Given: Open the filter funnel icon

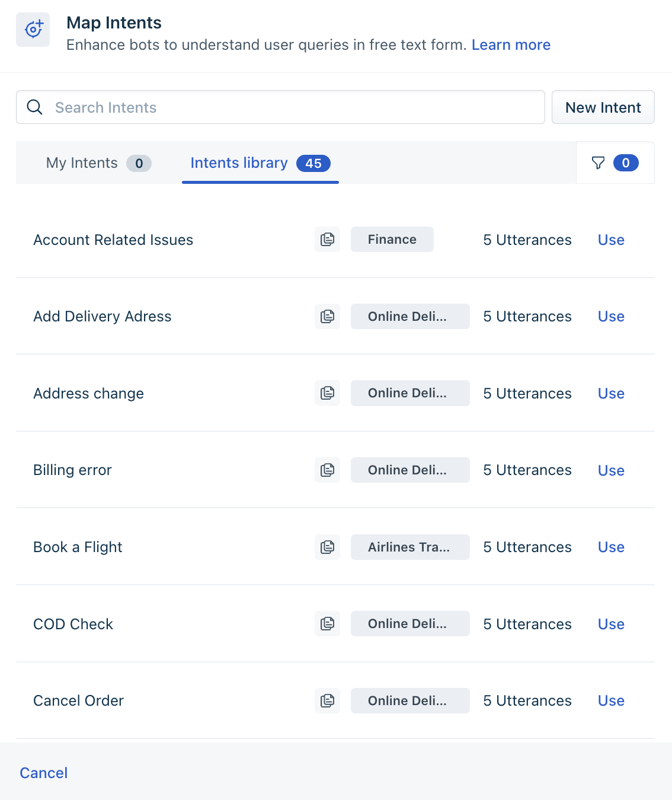Looking at the screenshot, I should click(x=599, y=163).
